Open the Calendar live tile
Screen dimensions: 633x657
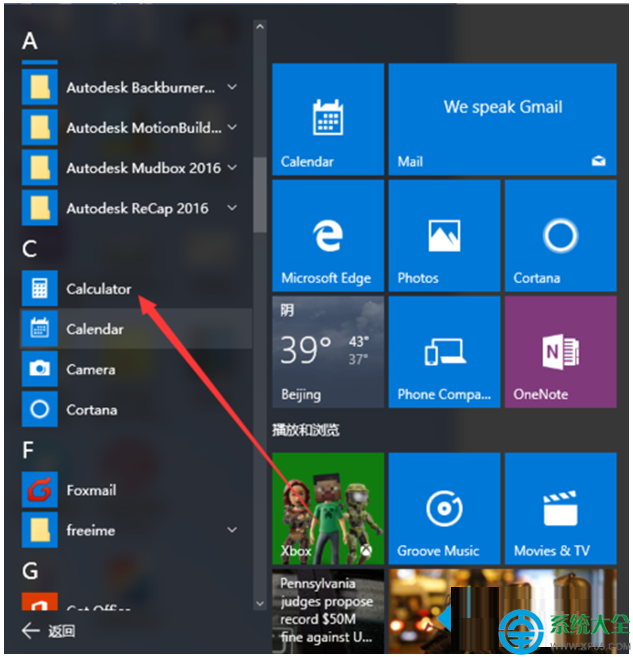328,119
